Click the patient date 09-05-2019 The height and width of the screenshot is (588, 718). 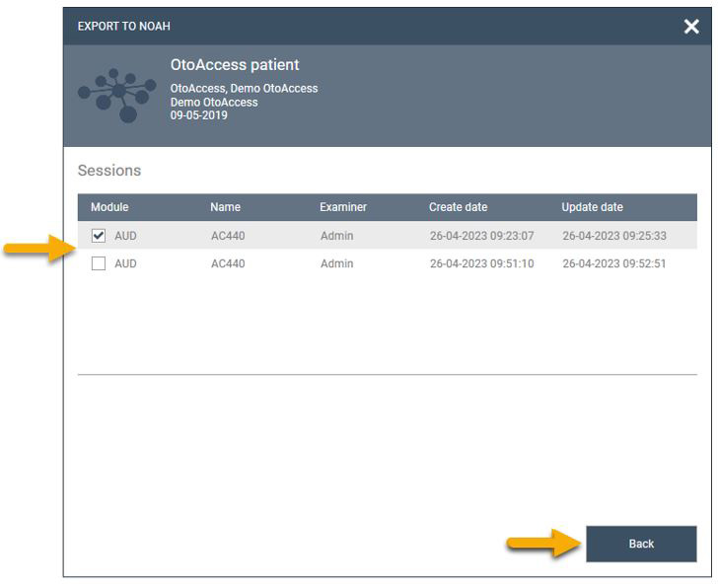[x=199, y=115]
